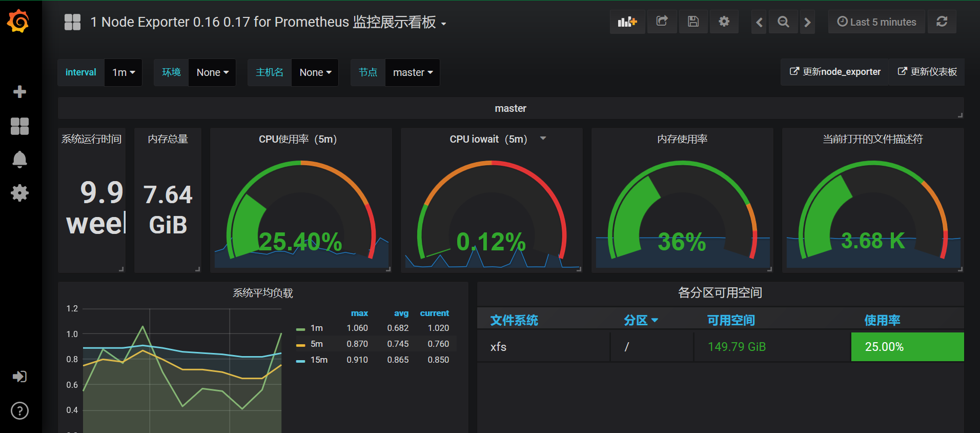Open the CPU iowait panel menu caret
This screenshot has height=433, width=980.
pos(543,139)
